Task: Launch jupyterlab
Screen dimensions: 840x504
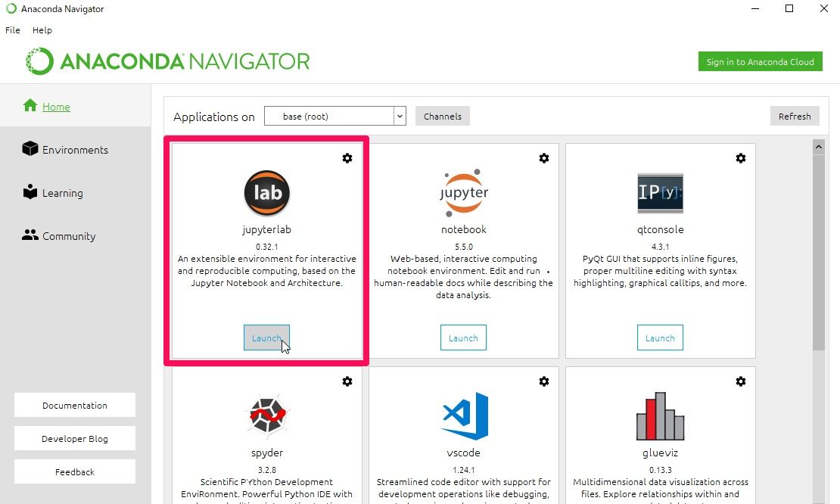Action: pyautogui.click(x=267, y=338)
